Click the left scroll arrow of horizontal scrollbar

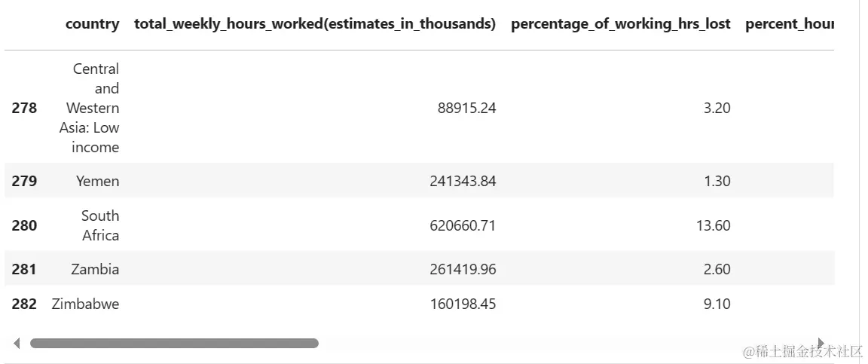point(17,344)
